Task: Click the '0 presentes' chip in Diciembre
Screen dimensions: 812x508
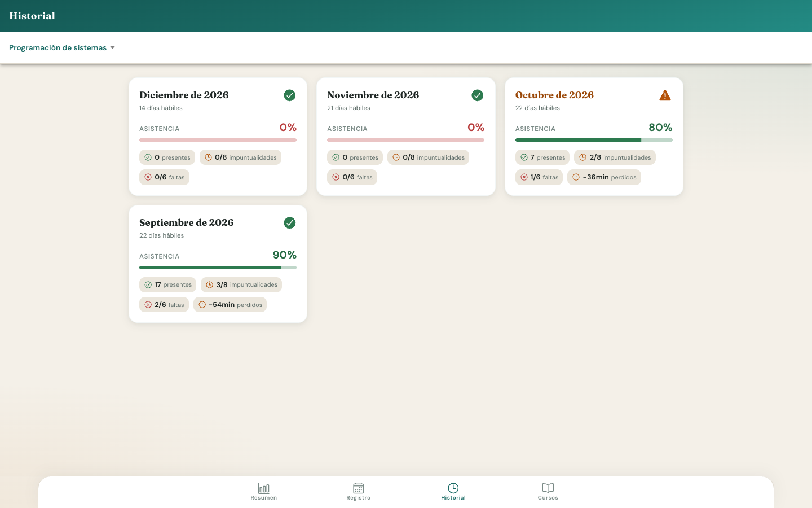Action: (167, 157)
